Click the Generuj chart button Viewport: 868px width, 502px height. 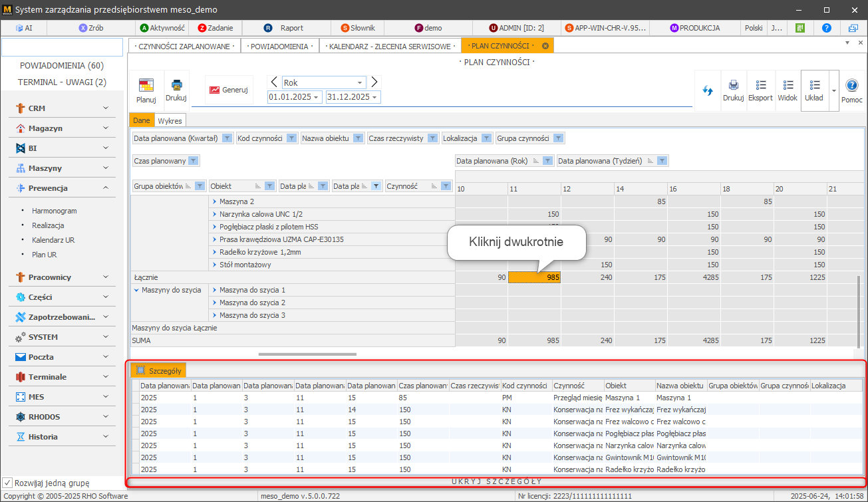229,90
